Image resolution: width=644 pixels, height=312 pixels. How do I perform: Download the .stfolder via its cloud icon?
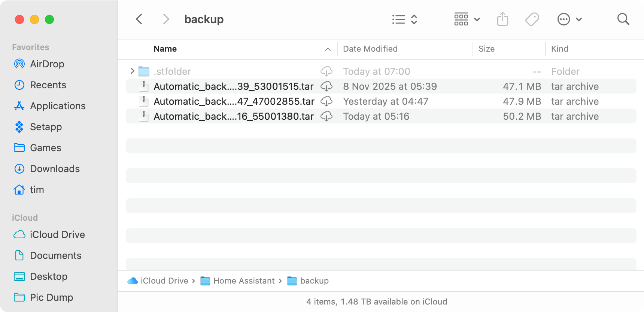(x=326, y=71)
